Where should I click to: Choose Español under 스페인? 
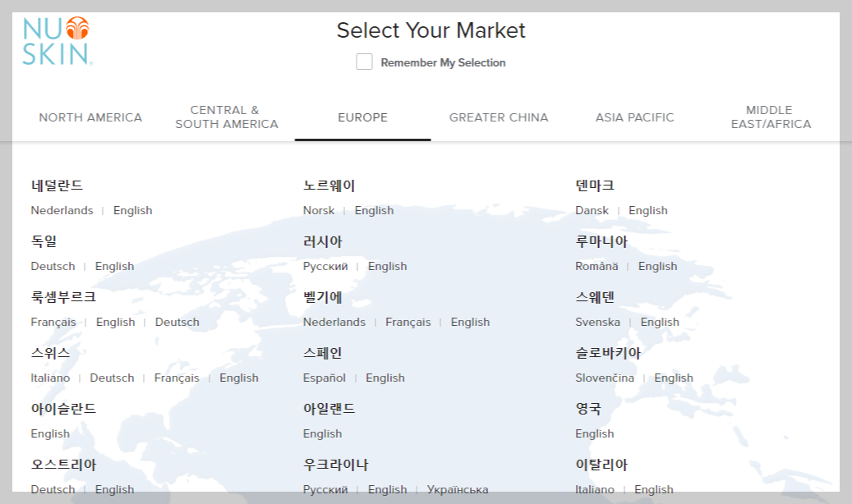(x=325, y=378)
